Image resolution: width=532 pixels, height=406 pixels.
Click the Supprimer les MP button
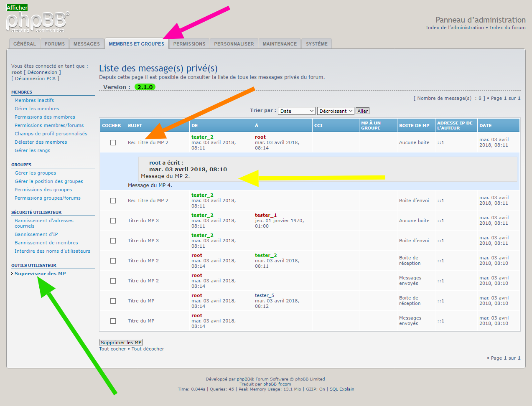coord(121,343)
